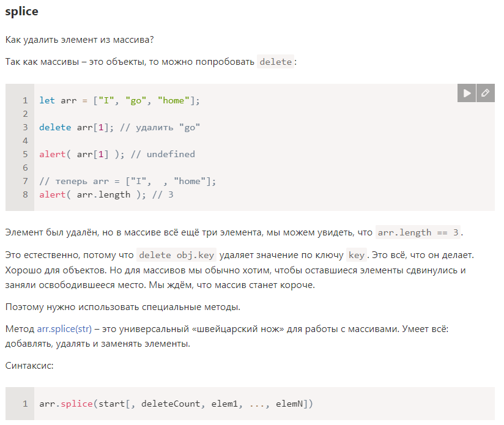Click the Синтаксис: paragraph text
Viewport: 504px width, 425px height.
point(29,366)
